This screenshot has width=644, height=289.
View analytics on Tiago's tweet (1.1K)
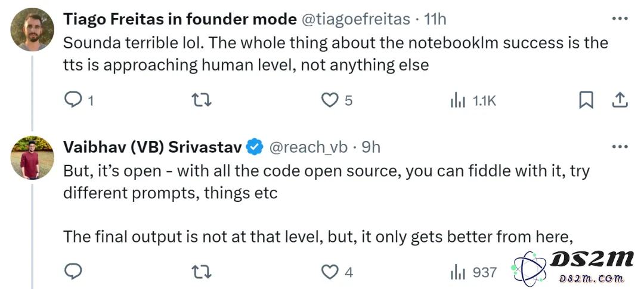[458, 100]
